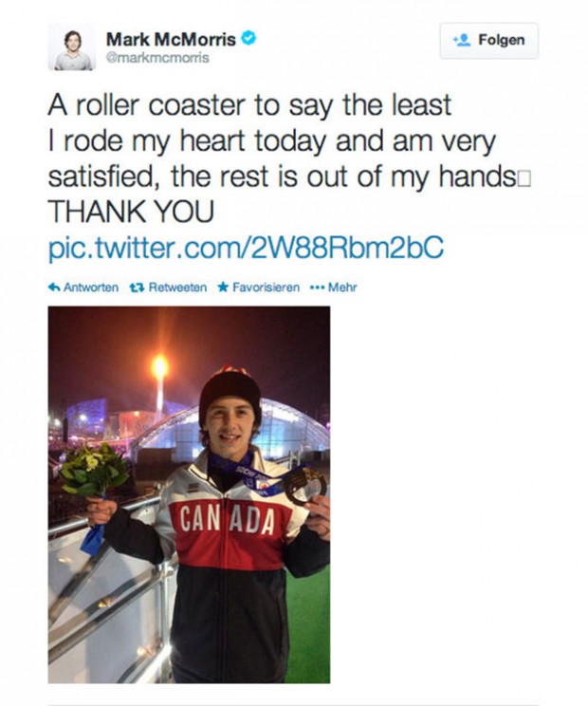The image size is (588, 706).
Task: Click the add-user icon in Folgen
Action: [464, 41]
